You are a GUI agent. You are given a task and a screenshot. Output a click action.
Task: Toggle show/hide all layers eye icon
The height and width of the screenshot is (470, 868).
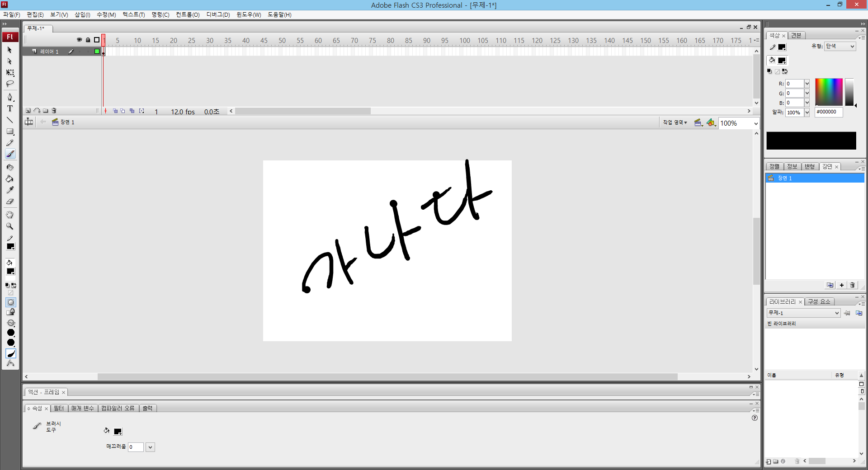click(79, 40)
